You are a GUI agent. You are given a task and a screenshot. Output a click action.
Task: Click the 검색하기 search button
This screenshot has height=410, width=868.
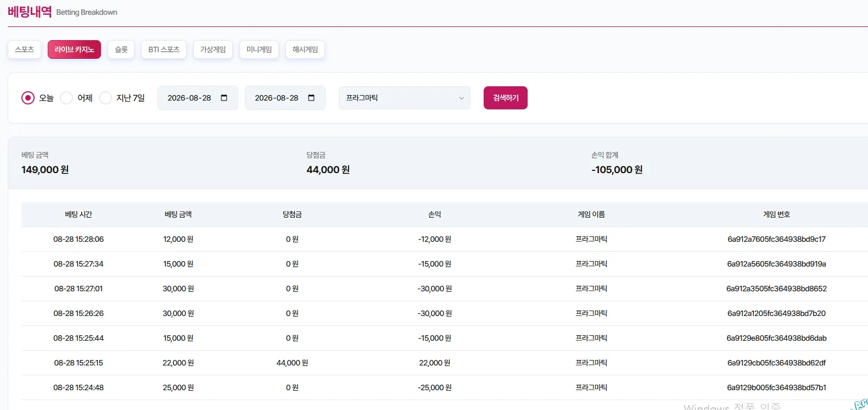tap(506, 98)
